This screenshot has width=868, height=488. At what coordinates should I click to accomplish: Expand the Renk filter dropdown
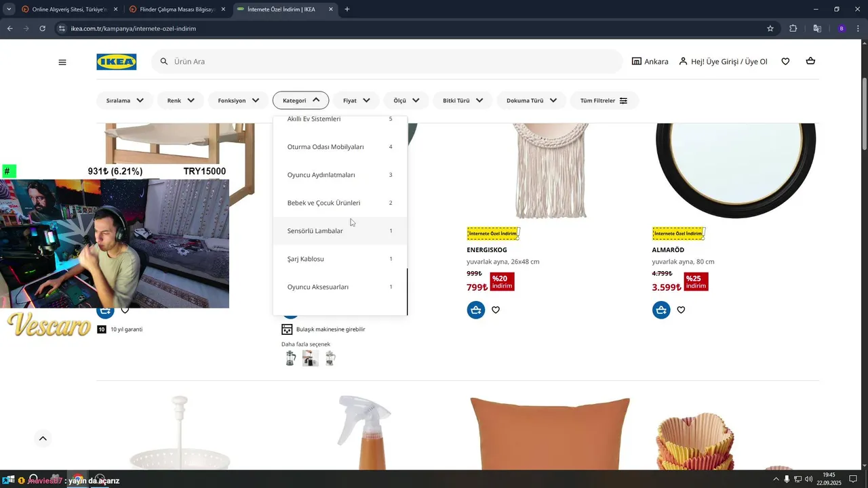tap(181, 100)
